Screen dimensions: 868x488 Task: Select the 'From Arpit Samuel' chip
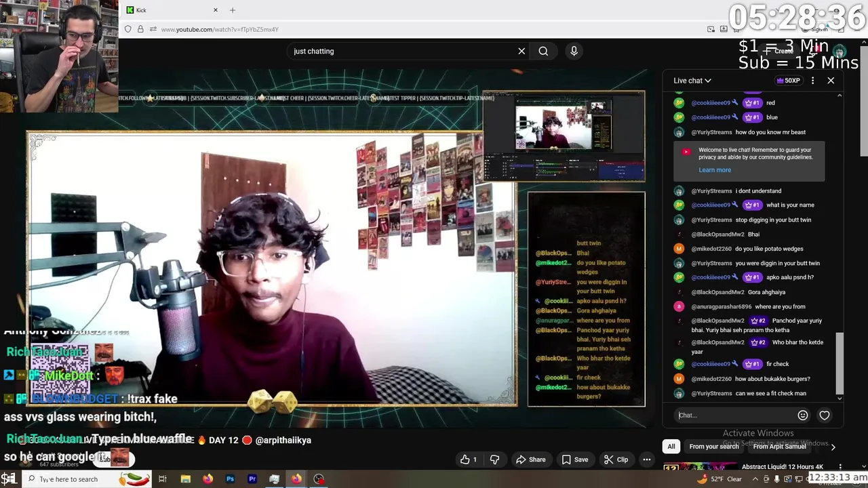(x=779, y=447)
